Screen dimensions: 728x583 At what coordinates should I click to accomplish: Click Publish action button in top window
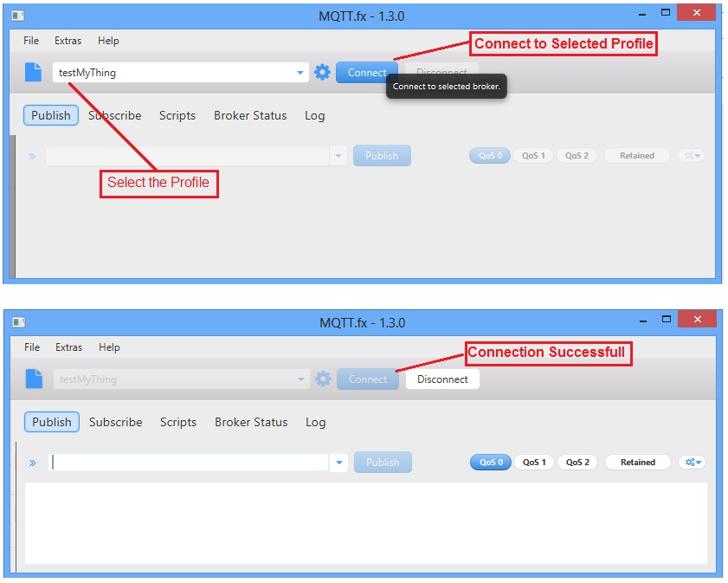[382, 156]
